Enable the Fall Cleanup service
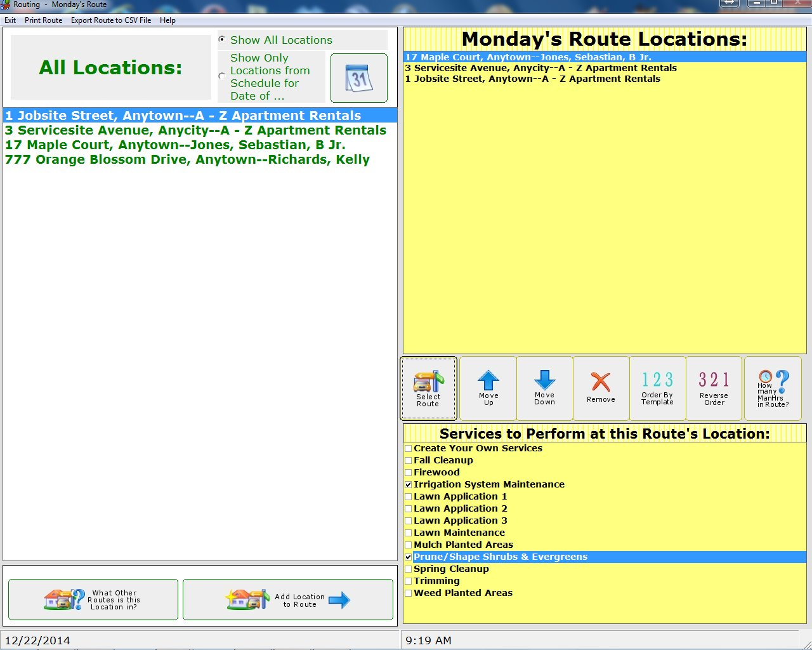 tap(409, 460)
